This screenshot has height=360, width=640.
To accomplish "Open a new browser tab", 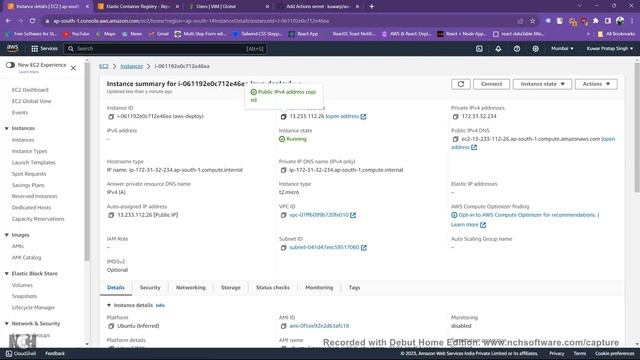I will [x=371, y=7].
